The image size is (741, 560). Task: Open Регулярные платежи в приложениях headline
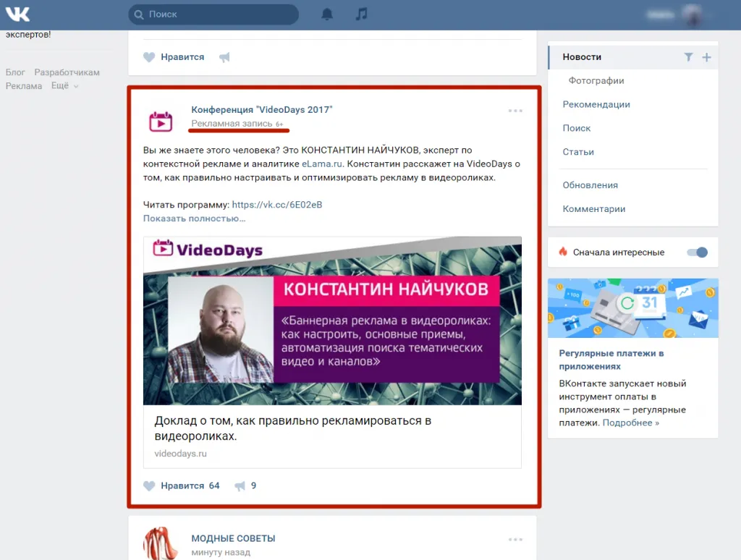click(x=611, y=360)
